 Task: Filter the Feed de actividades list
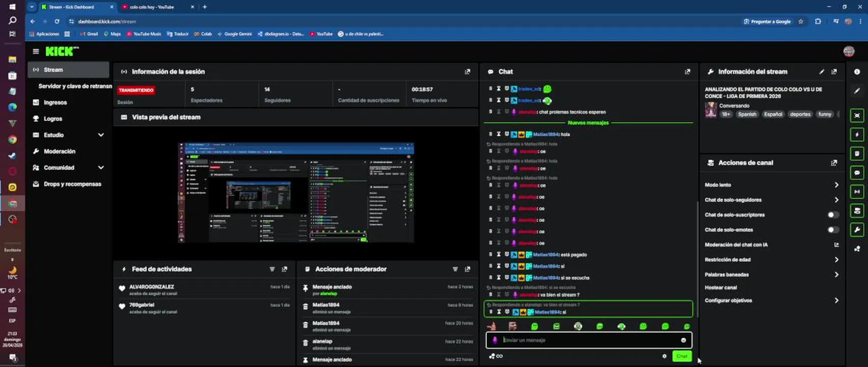272,269
